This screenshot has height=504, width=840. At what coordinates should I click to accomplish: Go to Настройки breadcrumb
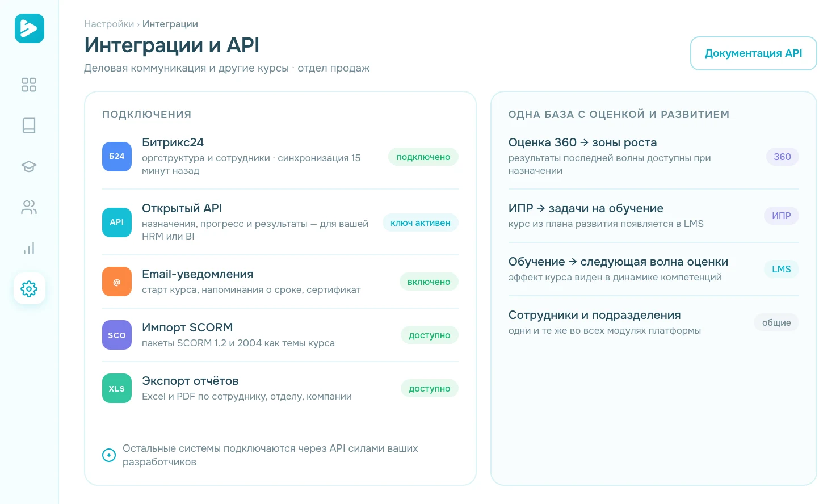coord(109,24)
